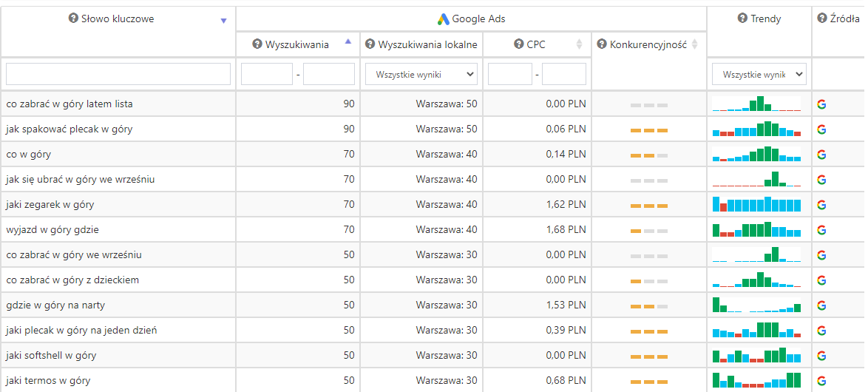Click help icon beside CPC header
The image size is (868, 392).
[x=519, y=44]
